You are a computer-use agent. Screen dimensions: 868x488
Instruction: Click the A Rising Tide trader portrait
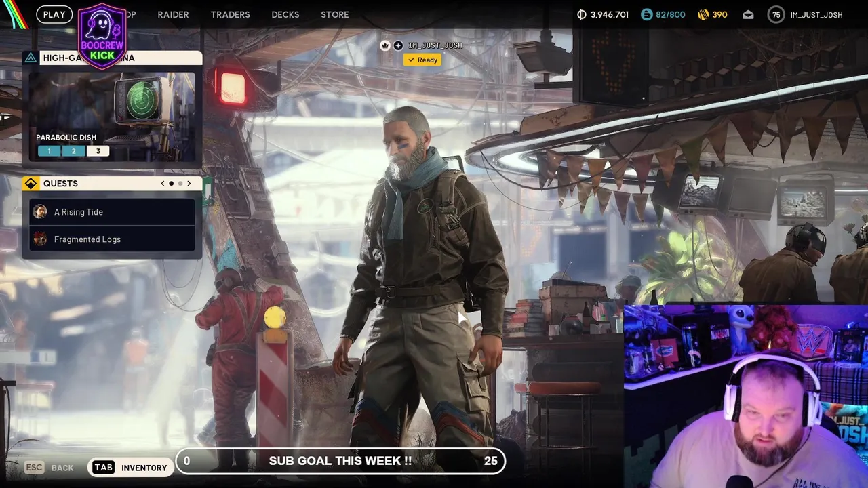tap(40, 212)
